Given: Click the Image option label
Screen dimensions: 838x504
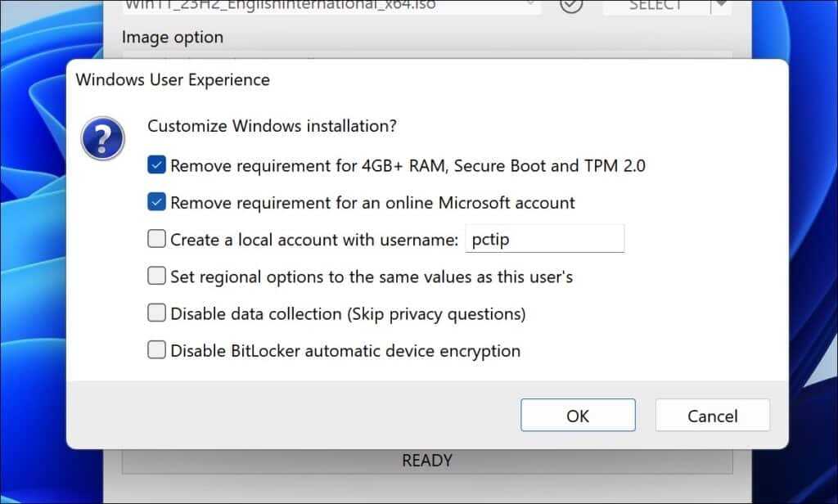Looking at the screenshot, I should (x=172, y=37).
